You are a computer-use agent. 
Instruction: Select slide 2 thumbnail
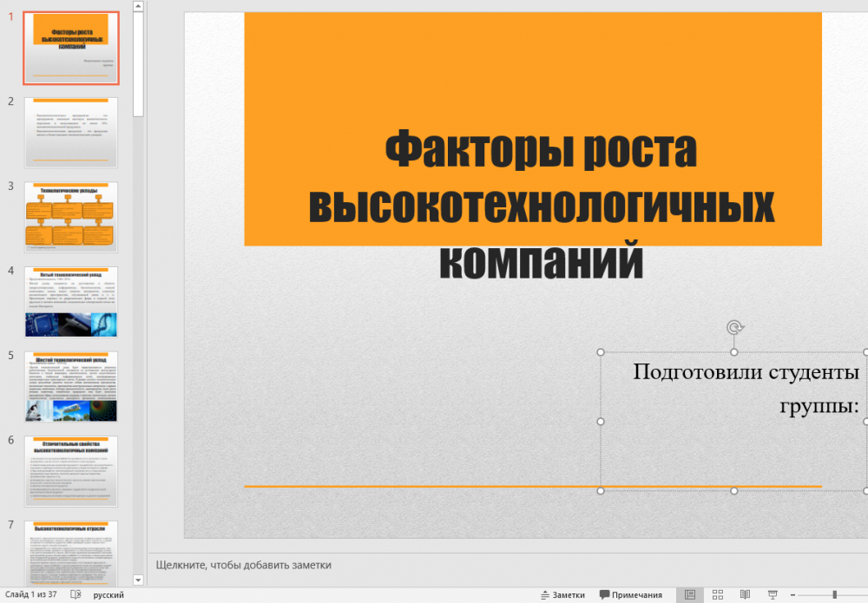[71, 133]
